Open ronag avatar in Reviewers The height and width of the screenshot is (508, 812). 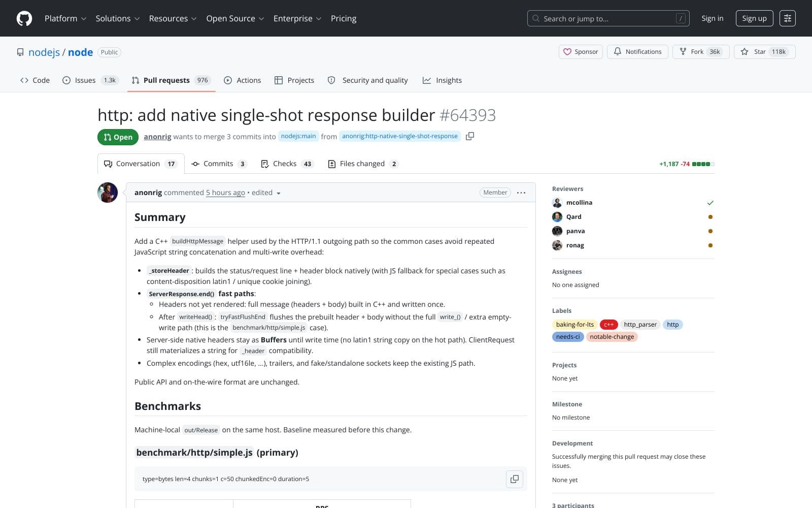coord(557,245)
